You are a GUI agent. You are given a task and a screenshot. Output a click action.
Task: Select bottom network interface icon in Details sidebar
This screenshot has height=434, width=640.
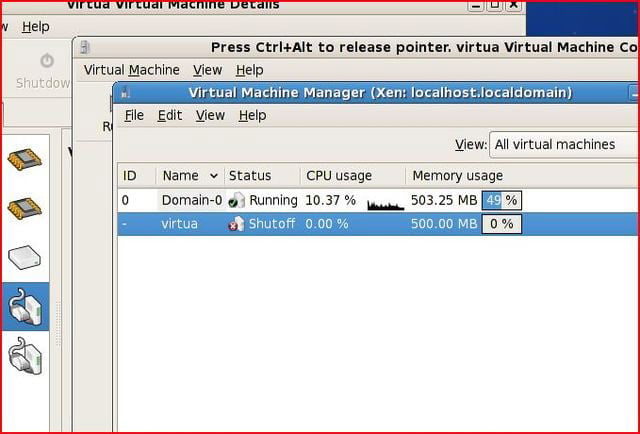click(25, 356)
